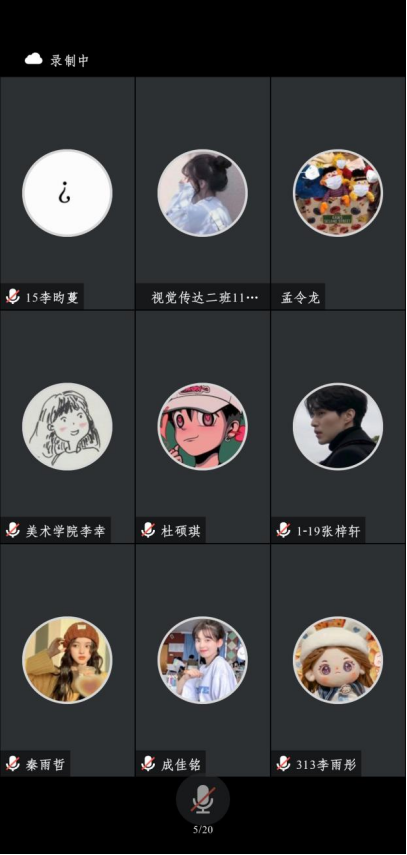The height and width of the screenshot is (855, 407).
Task: Select the white avatar with inverted question mark
Action: [x=67, y=193]
